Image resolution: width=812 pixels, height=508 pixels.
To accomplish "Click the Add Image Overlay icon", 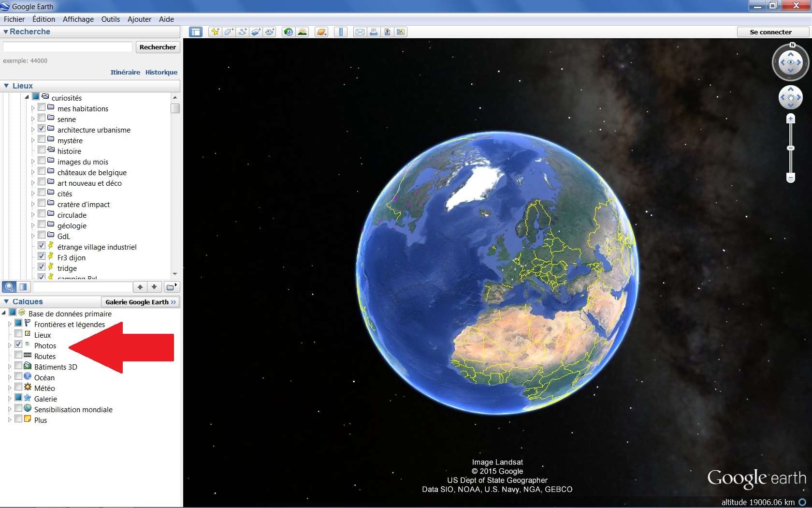I will click(x=256, y=32).
